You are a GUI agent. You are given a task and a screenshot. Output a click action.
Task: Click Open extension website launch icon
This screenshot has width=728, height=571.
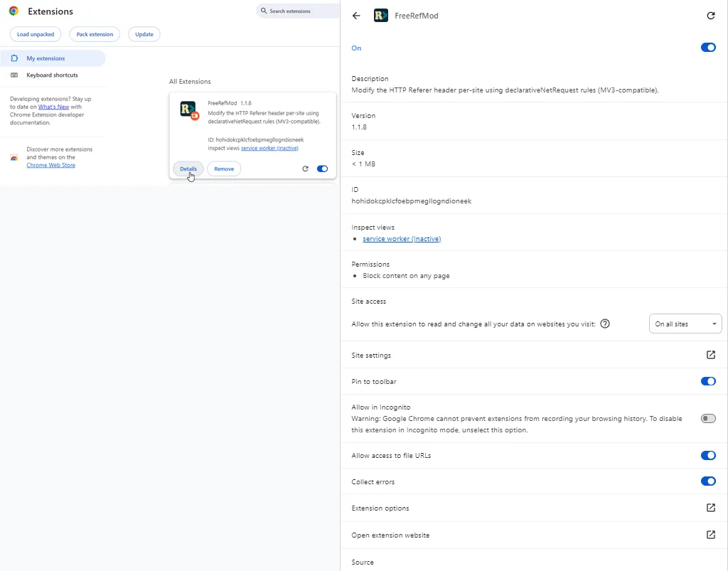710,535
